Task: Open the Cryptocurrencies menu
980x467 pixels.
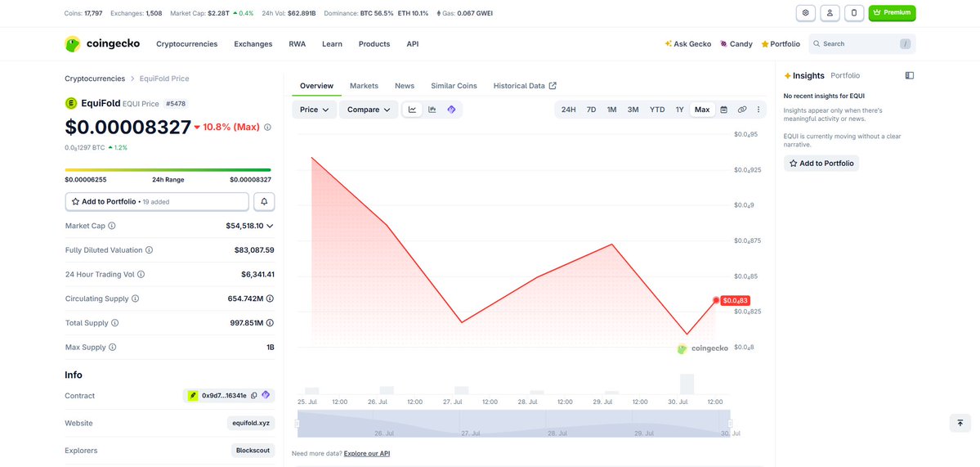Action: pyautogui.click(x=187, y=44)
